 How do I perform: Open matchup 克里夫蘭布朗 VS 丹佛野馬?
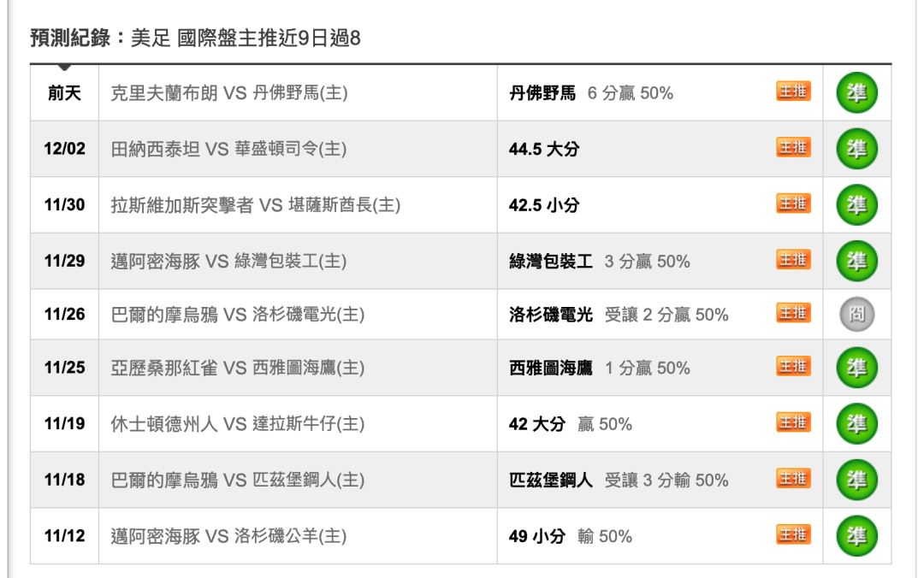click(x=229, y=93)
